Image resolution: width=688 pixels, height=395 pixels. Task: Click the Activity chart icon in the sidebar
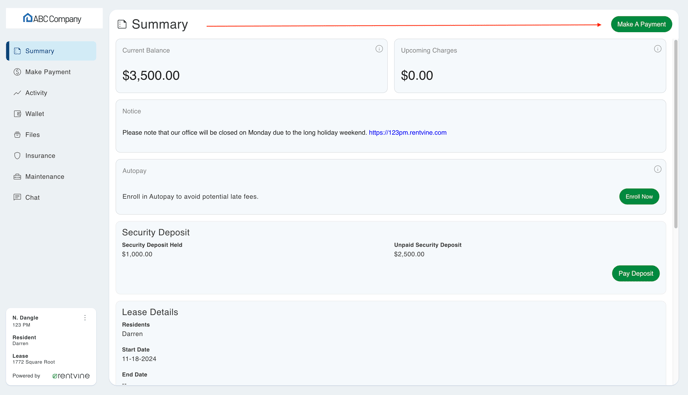tap(17, 93)
